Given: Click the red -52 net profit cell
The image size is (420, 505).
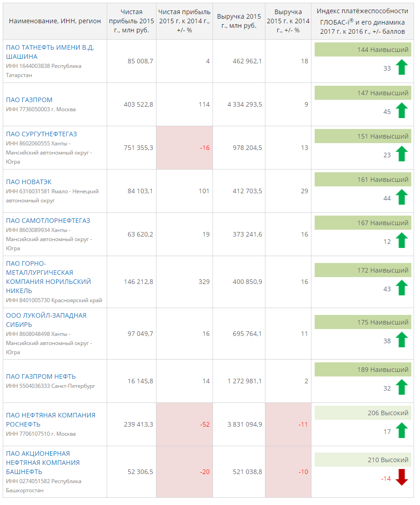Looking at the screenshot, I should (x=184, y=424).
